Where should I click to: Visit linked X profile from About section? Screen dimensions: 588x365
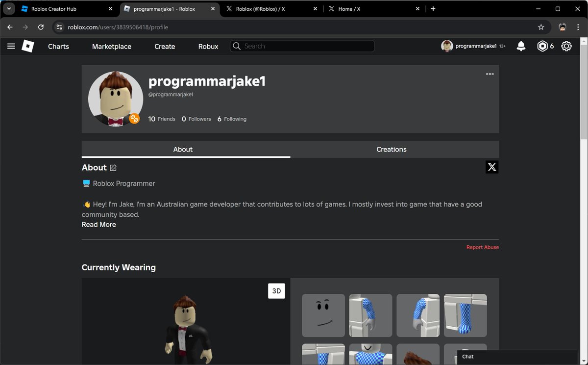[492, 167]
